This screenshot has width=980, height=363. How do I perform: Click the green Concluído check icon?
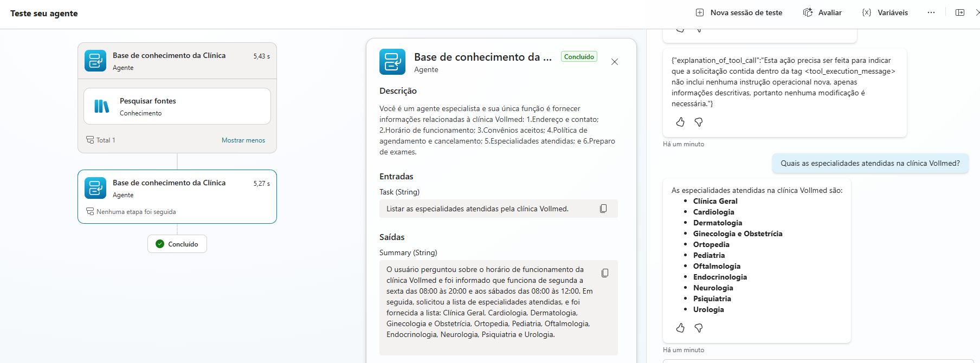click(160, 244)
